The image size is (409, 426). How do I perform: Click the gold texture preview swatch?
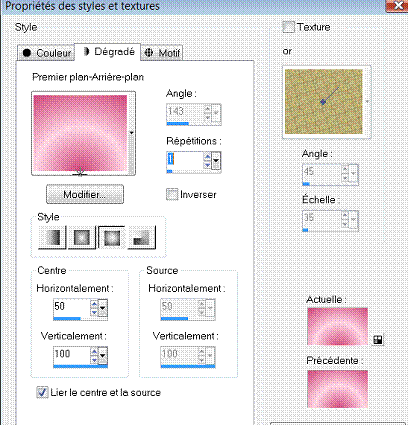tap(324, 101)
